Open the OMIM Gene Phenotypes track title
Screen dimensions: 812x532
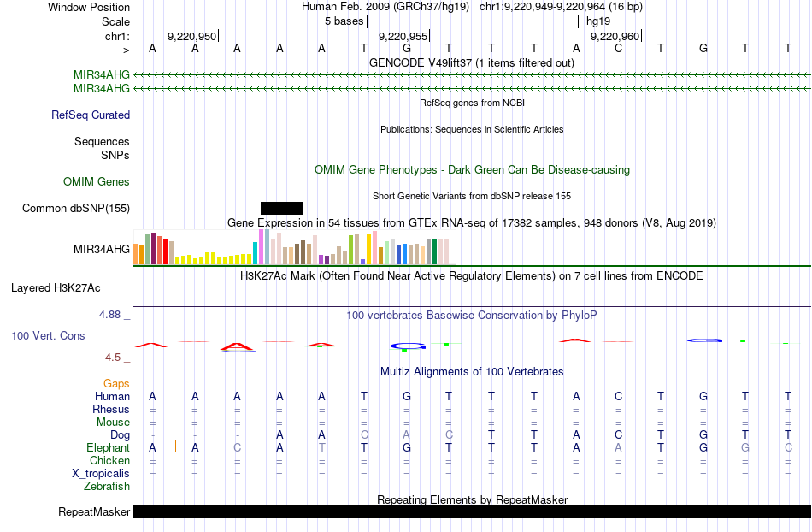pyautogui.click(x=472, y=170)
